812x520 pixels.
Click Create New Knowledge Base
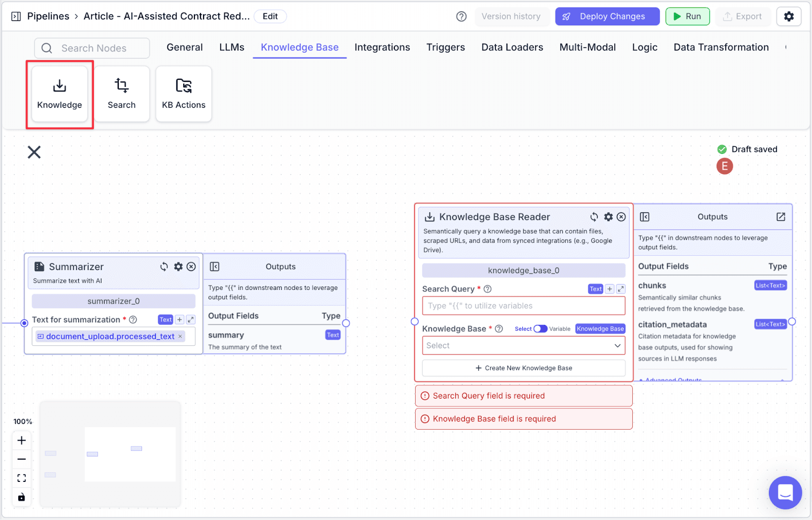tap(524, 368)
